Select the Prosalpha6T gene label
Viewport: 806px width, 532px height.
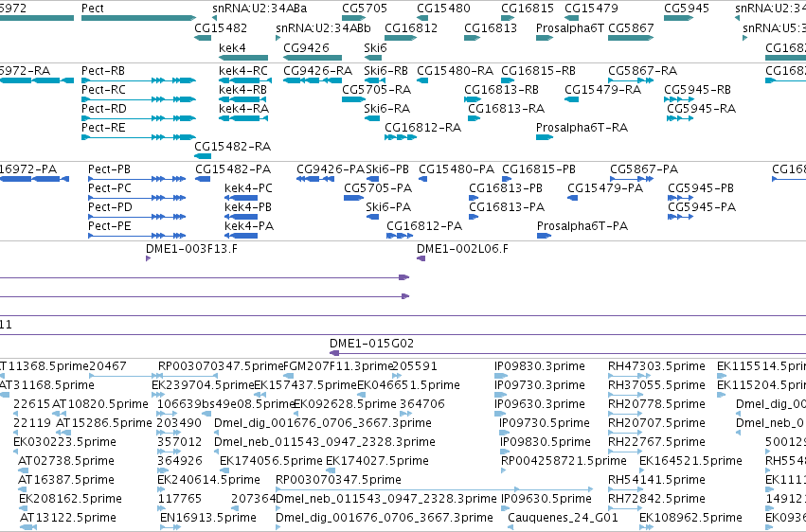[x=569, y=27]
